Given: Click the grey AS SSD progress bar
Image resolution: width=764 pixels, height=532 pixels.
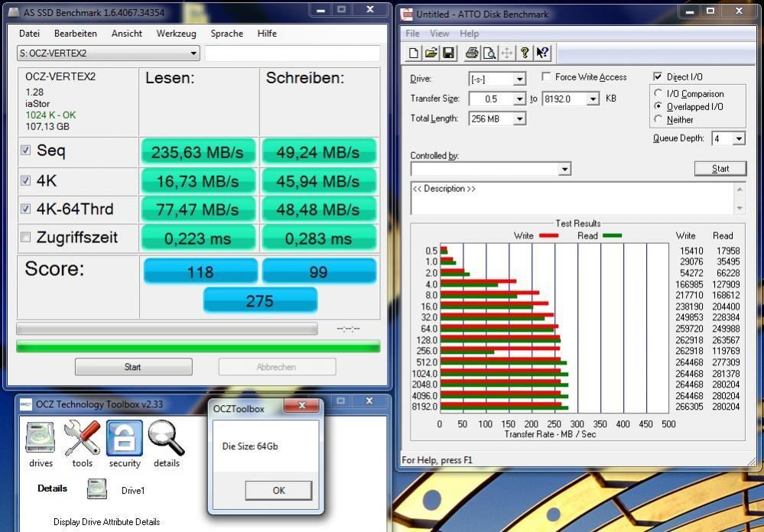Looking at the screenshot, I should coord(167,329).
